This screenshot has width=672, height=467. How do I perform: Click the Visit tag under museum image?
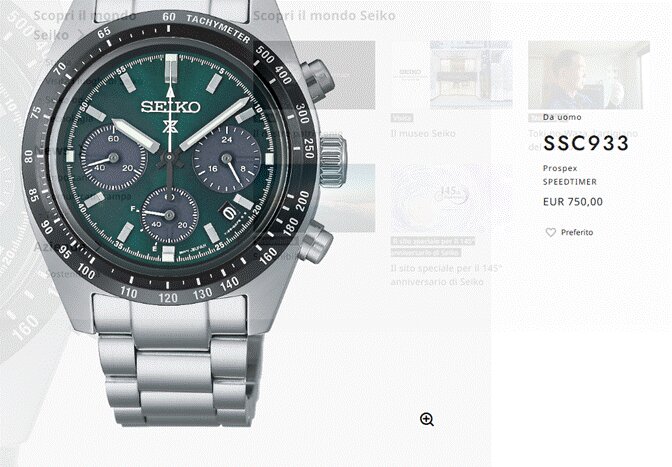[402, 117]
